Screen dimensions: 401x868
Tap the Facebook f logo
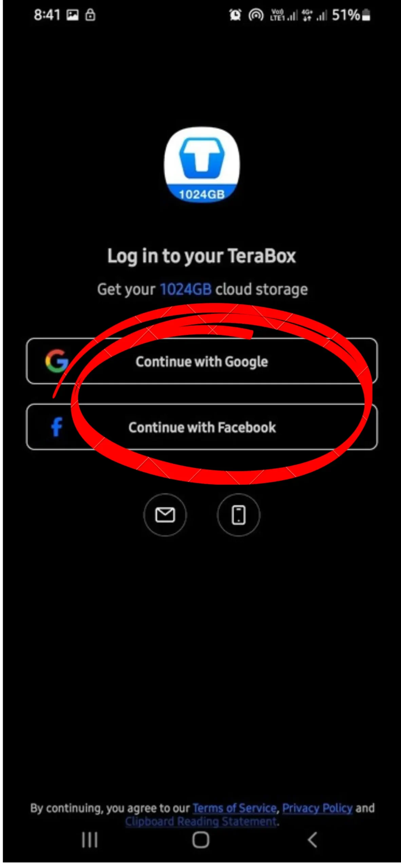[57, 427]
